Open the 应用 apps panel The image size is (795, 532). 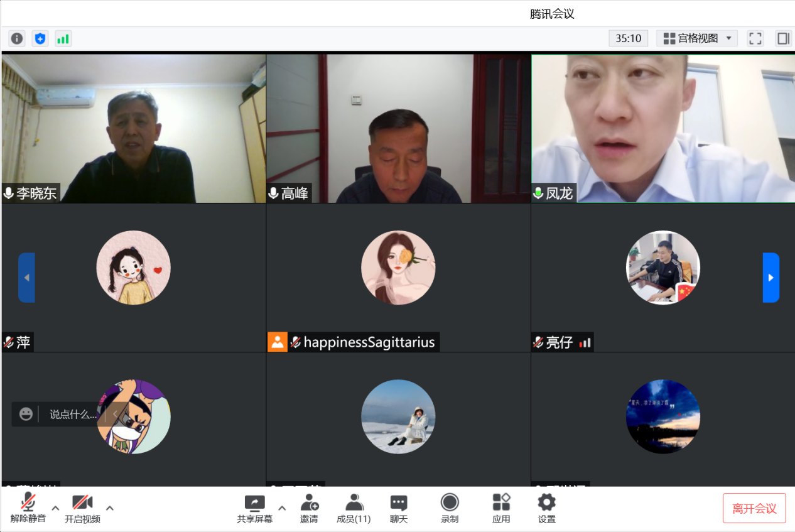point(501,508)
